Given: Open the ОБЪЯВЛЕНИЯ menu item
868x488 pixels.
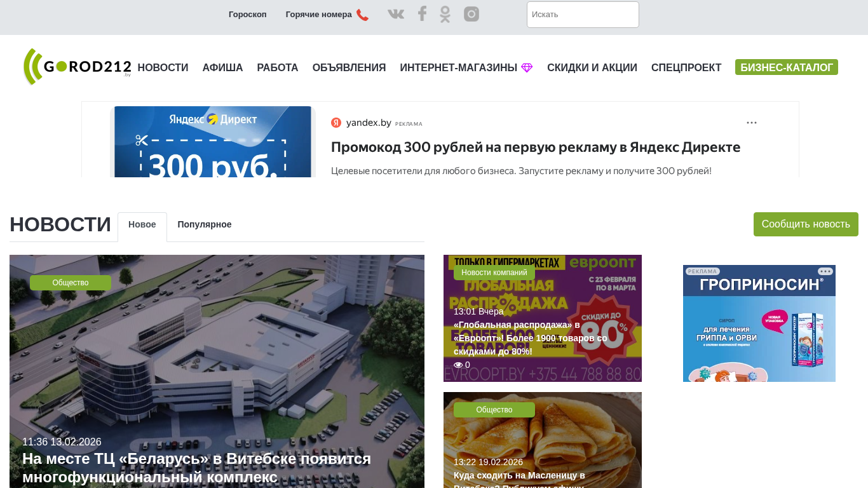Looking at the screenshot, I should 349,68.
